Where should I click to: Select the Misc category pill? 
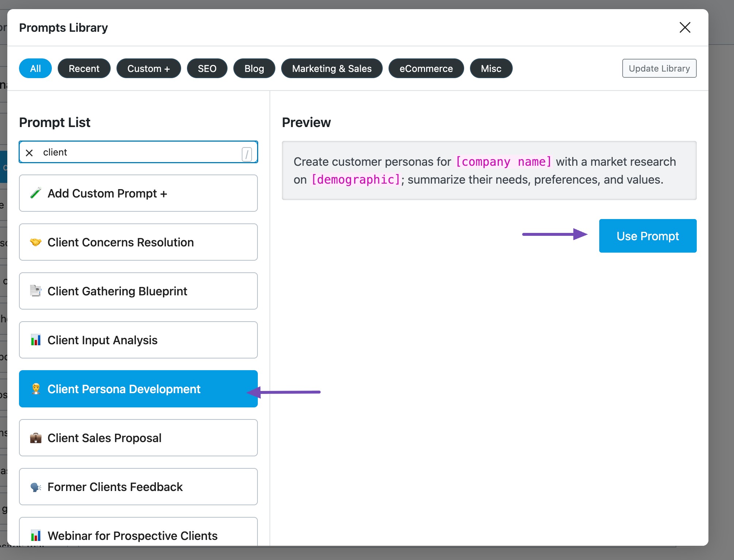click(491, 68)
